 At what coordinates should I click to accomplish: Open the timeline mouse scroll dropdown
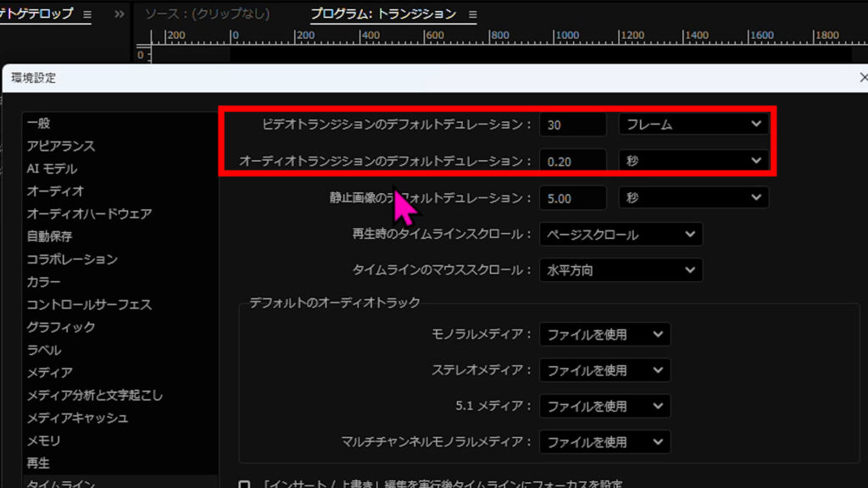point(620,271)
